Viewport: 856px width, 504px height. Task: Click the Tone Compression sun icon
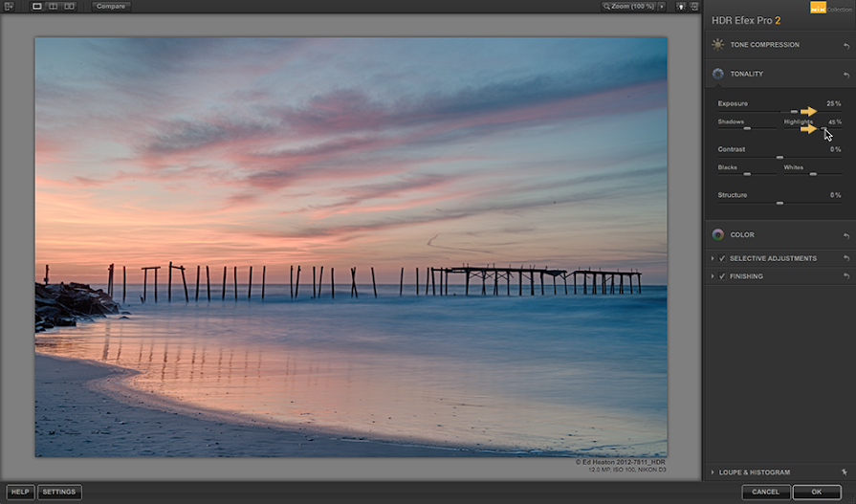tap(717, 45)
